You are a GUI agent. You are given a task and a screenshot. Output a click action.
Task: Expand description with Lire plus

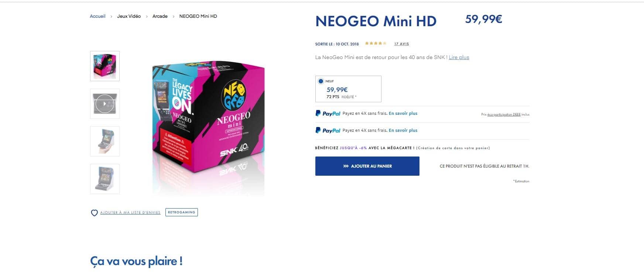coord(459,57)
